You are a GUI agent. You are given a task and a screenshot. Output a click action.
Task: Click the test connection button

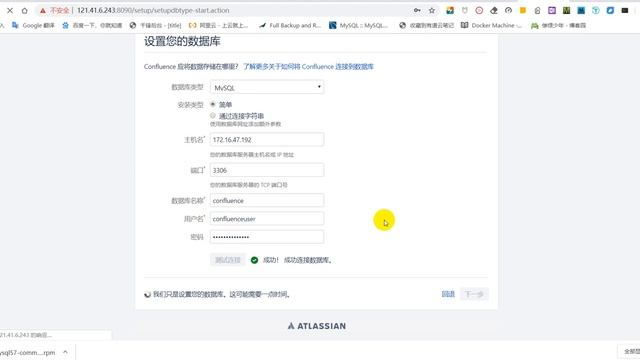point(228,260)
